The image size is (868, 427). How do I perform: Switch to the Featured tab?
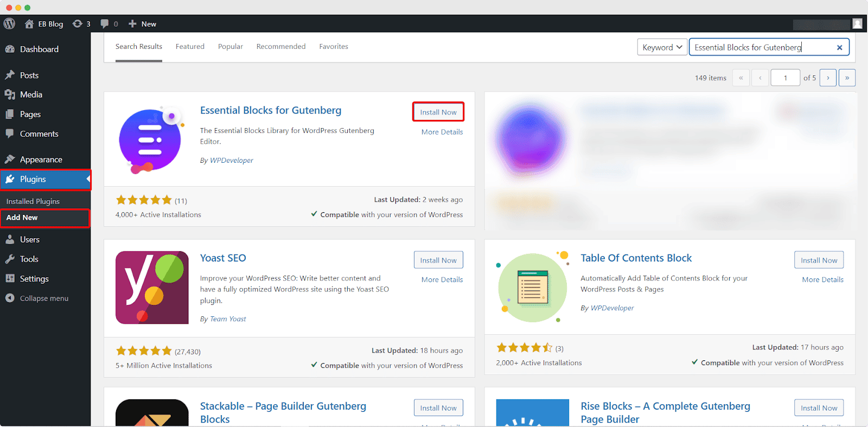(190, 47)
